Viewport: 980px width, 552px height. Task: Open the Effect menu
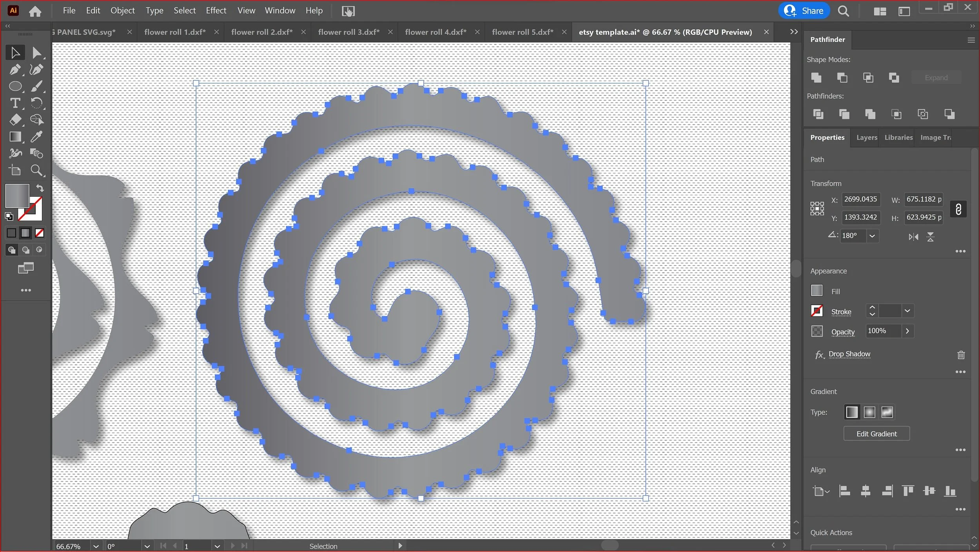(x=216, y=11)
